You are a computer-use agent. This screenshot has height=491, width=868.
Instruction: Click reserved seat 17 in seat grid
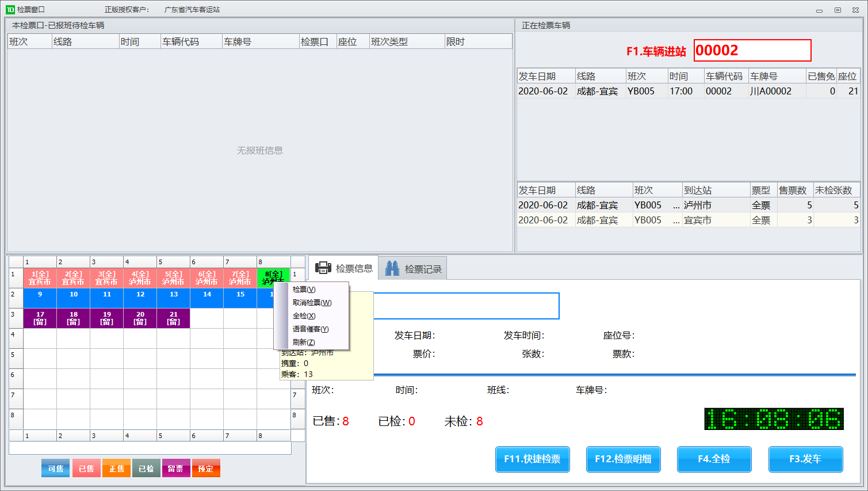click(x=40, y=318)
